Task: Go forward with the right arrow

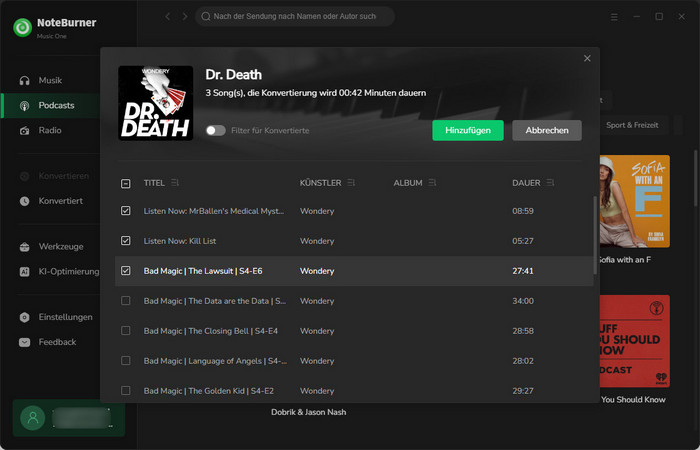Action: pyautogui.click(x=185, y=17)
